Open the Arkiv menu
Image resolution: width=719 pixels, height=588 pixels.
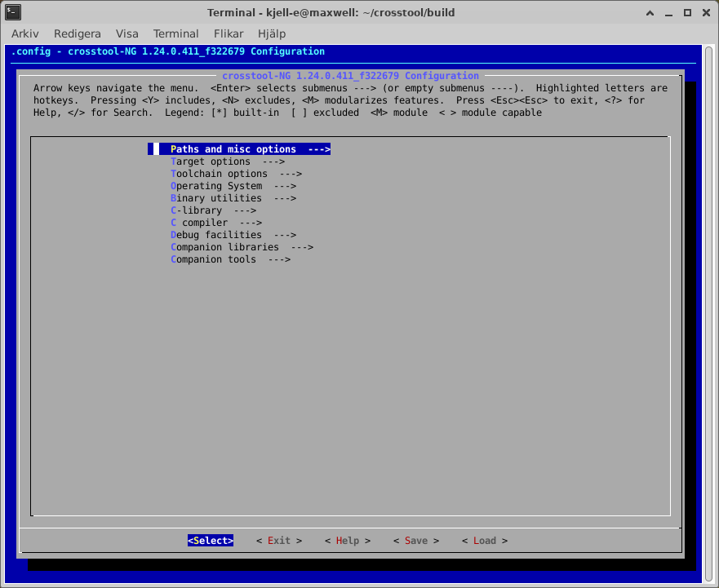24,34
